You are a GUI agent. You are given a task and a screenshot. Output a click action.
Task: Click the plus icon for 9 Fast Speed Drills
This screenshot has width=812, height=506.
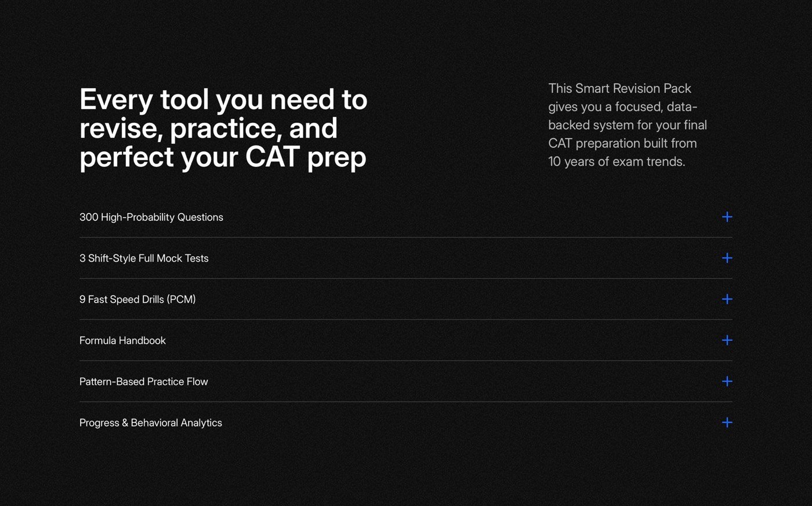point(727,299)
